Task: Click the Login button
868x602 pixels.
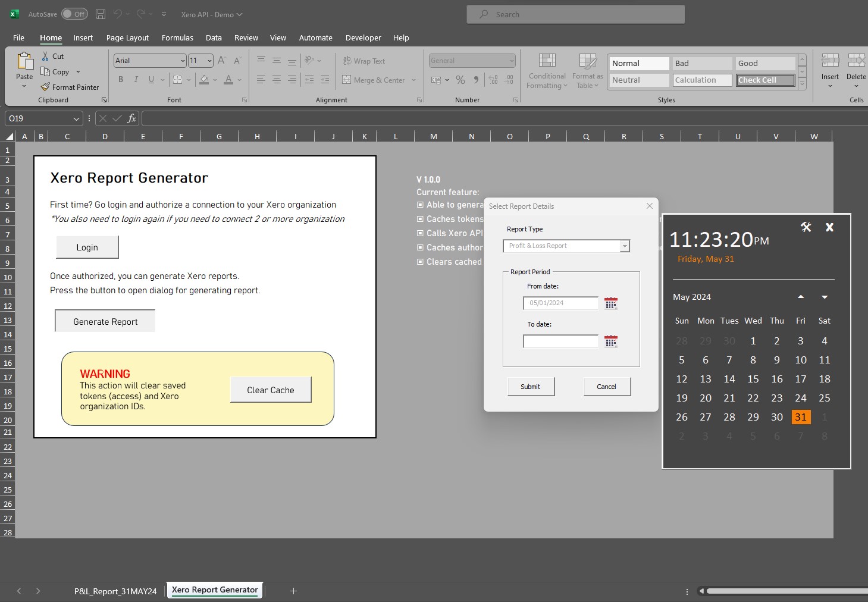Action: [x=87, y=247]
